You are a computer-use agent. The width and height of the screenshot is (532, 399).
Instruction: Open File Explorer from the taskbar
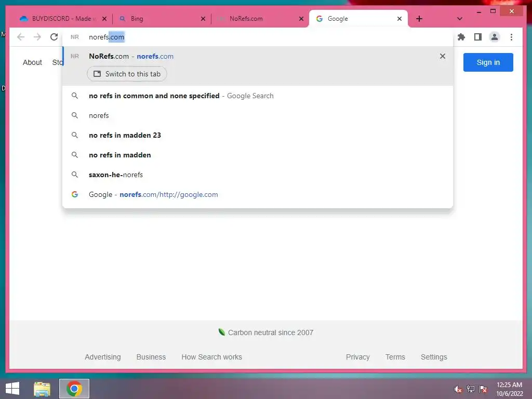click(42, 389)
